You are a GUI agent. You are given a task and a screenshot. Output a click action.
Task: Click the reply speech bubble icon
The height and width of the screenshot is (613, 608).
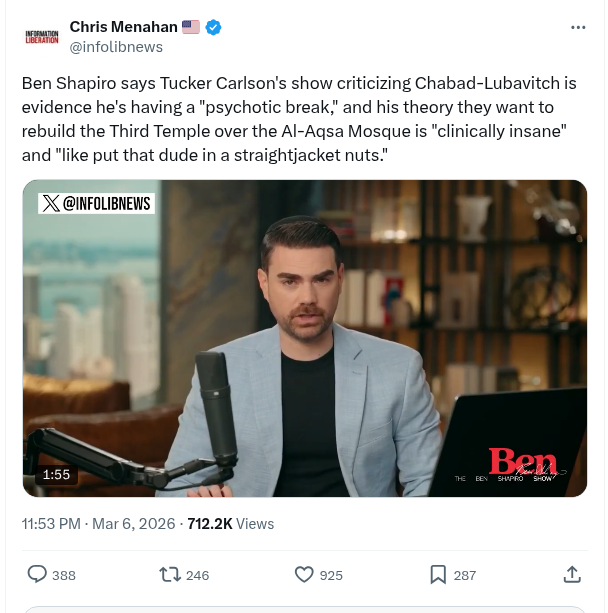point(37,574)
